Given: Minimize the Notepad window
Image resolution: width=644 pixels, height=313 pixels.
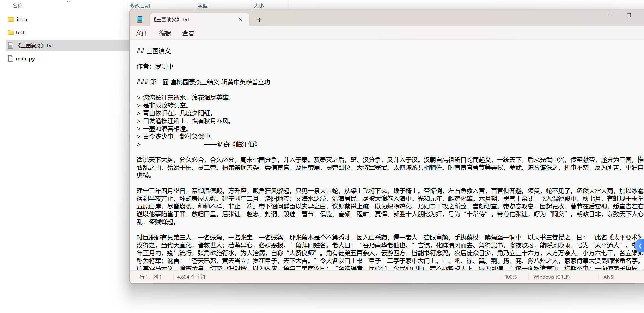Looking at the screenshot, I should click(610, 15).
